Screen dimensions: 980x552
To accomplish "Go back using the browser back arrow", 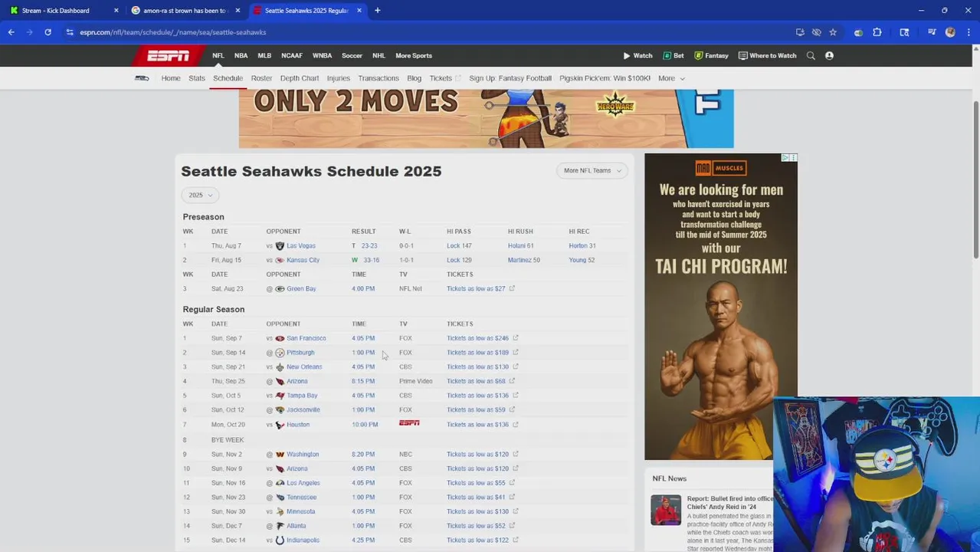I will click(x=11, y=32).
